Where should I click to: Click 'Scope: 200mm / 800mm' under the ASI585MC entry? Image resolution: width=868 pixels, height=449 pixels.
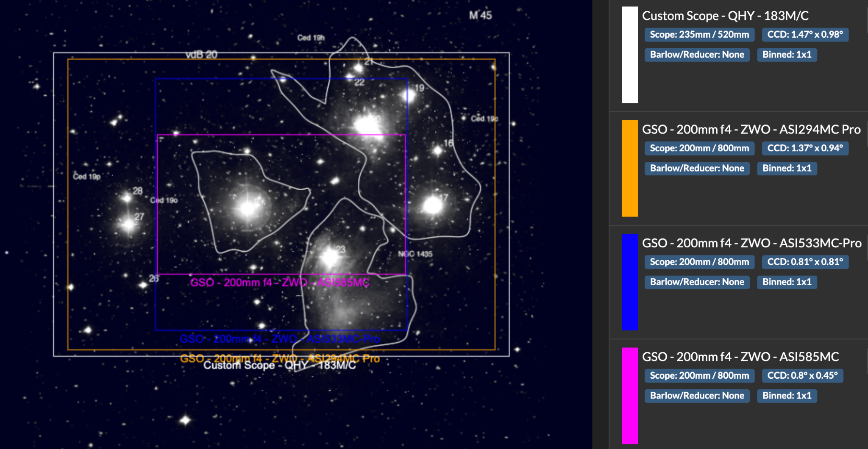click(699, 376)
